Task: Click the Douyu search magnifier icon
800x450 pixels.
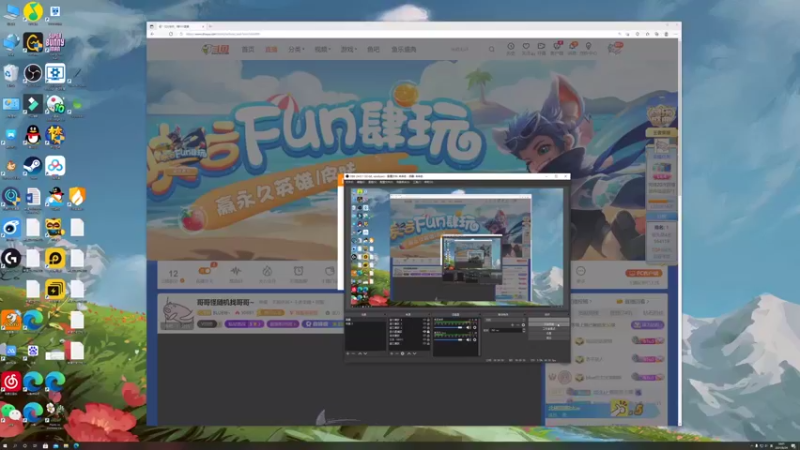Action: click(491, 49)
